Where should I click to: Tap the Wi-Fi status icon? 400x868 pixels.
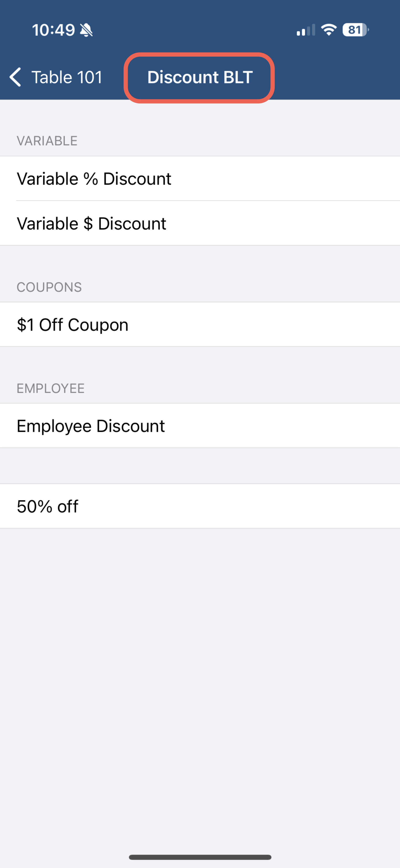(x=329, y=30)
